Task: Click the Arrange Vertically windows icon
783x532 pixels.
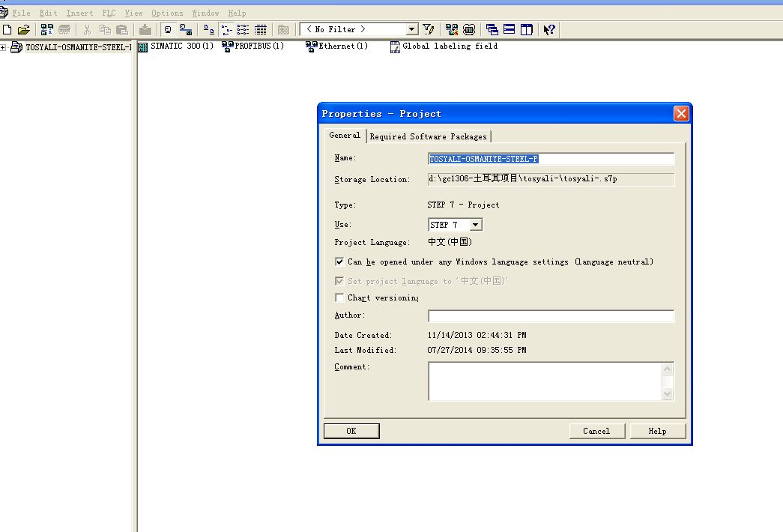Action: click(526, 29)
